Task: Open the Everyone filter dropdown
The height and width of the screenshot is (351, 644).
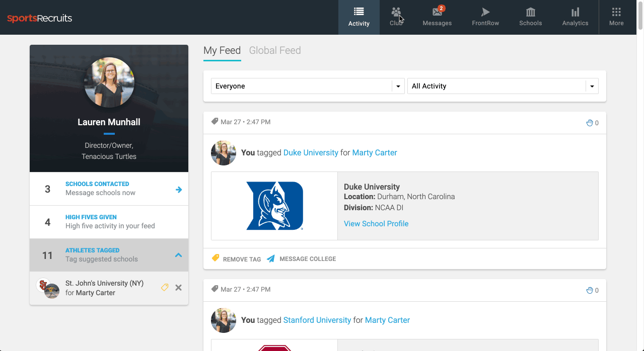Action: tap(308, 86)
